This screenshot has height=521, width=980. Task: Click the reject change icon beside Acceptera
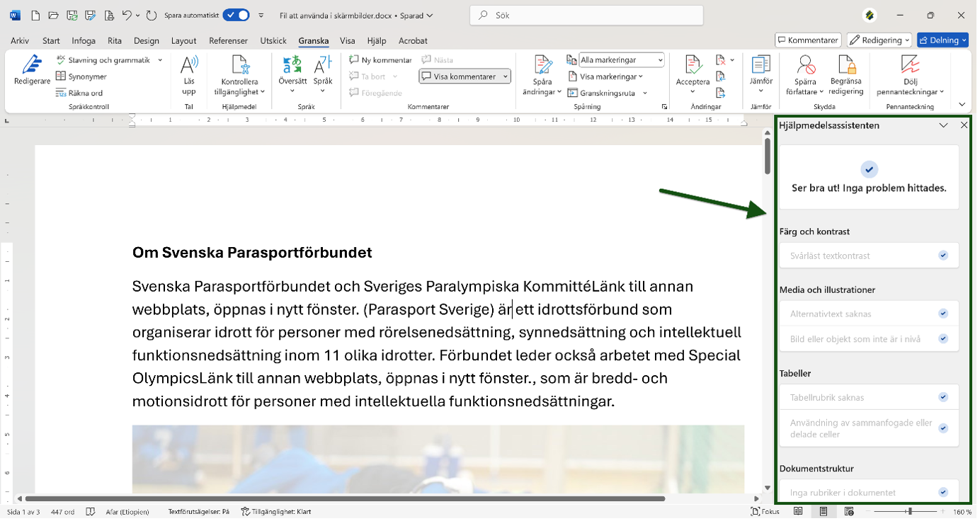tap(721, 60)
